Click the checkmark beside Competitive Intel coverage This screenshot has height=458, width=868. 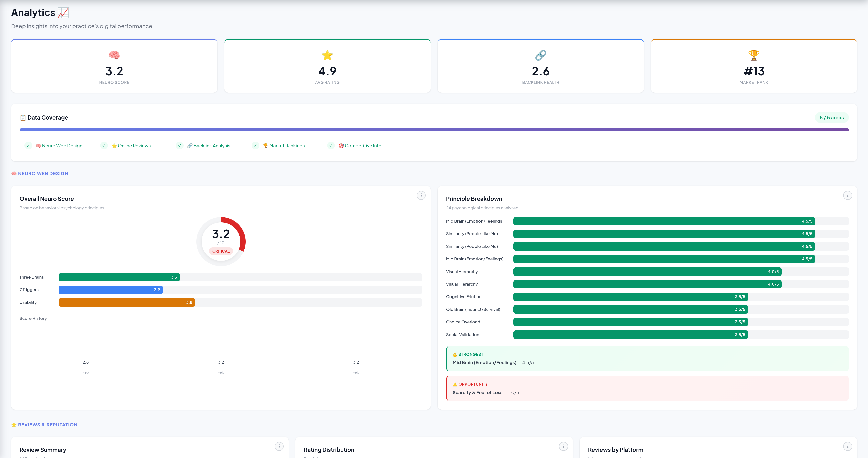[x=331, y=146]
